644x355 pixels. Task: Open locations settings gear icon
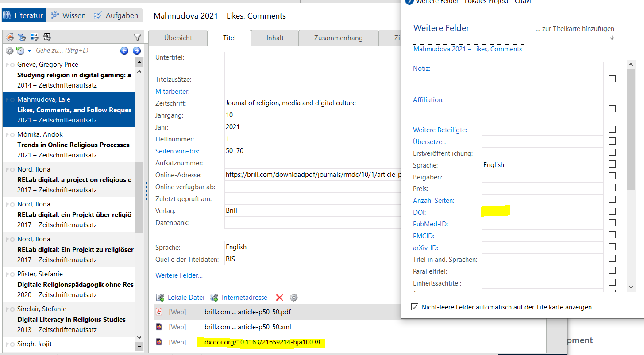click(x=294, y=298)
